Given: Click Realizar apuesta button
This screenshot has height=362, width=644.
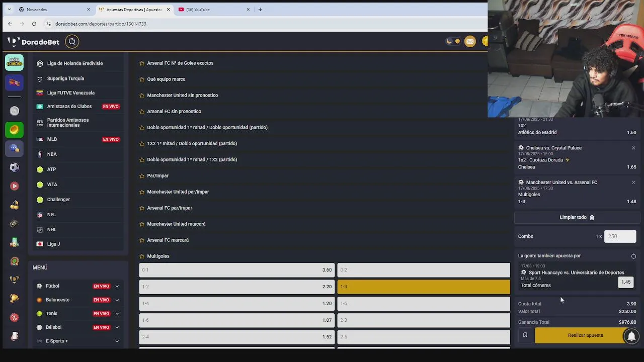Looking at the screenshot, I should point(586,335).
